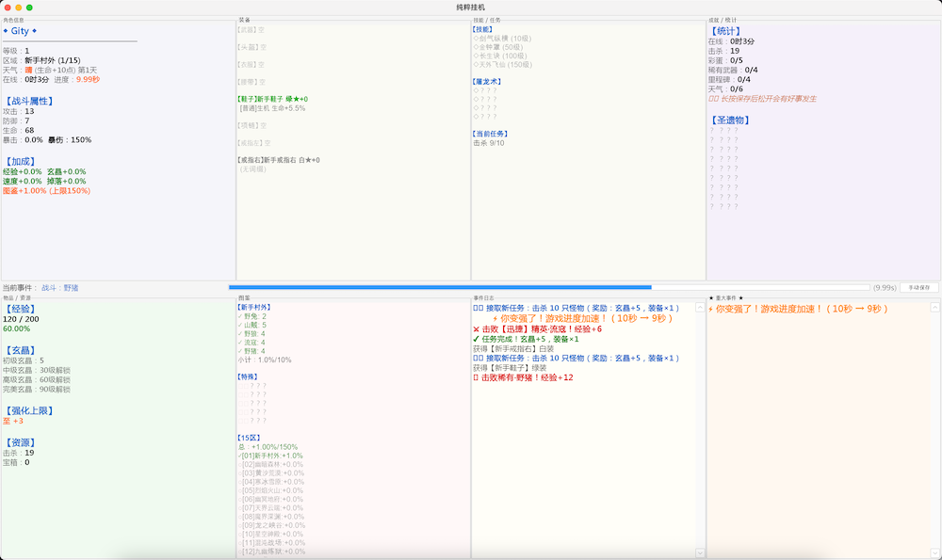Click the current task 击杀 9/10
942x560 pixels.
point(489,143)
